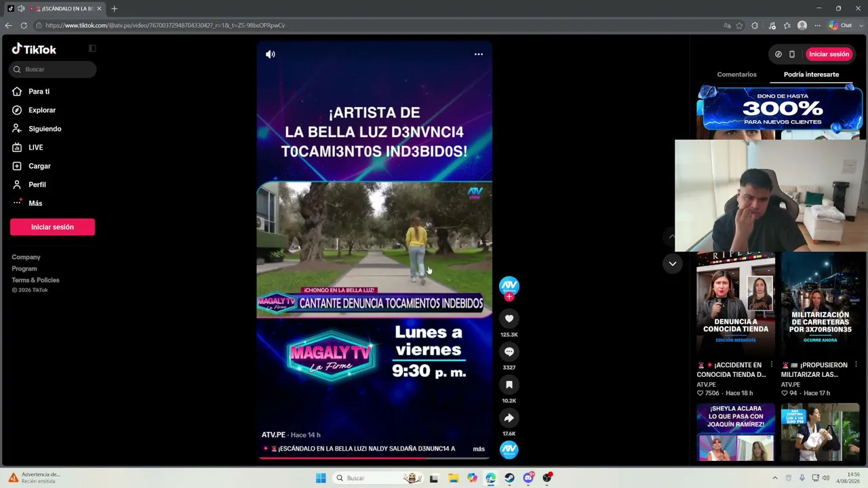
Task: Save the video with the bookmark icon
Action: click(509, 384)
